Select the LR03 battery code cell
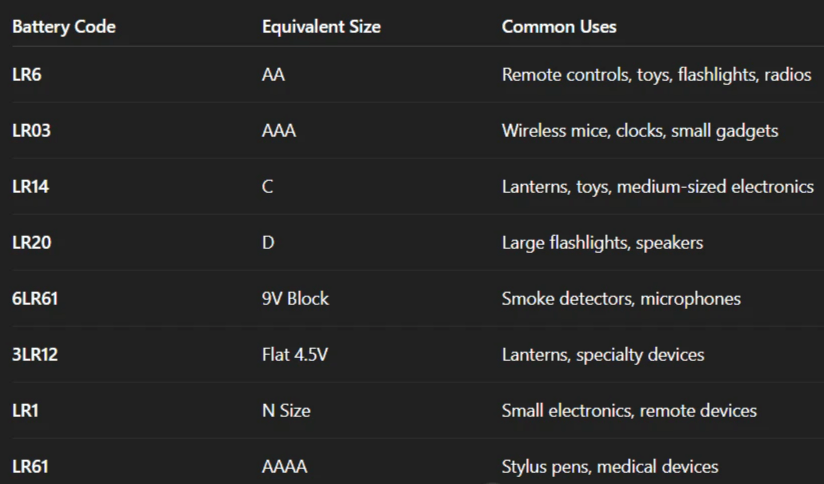This screenshot has width=824, height=484. 32,131
